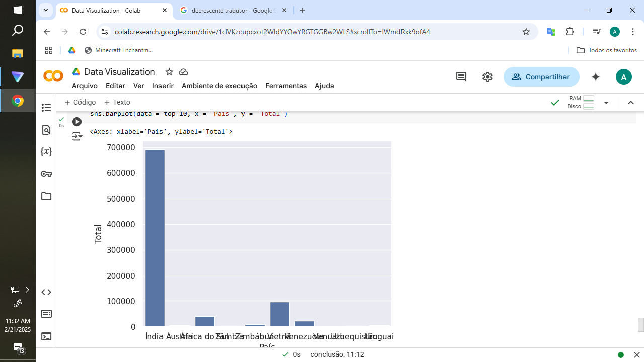The width and height of the screenshot is (644, 362).
Task: Open the command palette icon
Action: pyautogui.click(x=46, y=314)
